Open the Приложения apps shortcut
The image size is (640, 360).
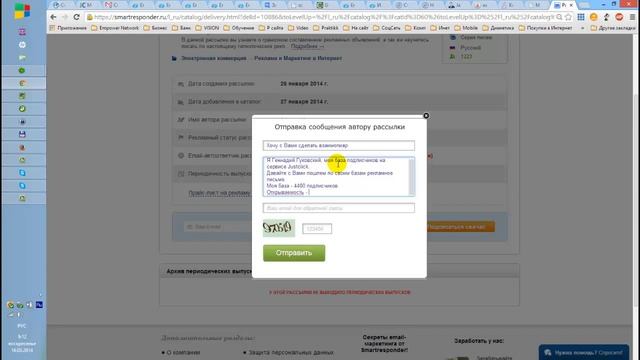(68, 28)
